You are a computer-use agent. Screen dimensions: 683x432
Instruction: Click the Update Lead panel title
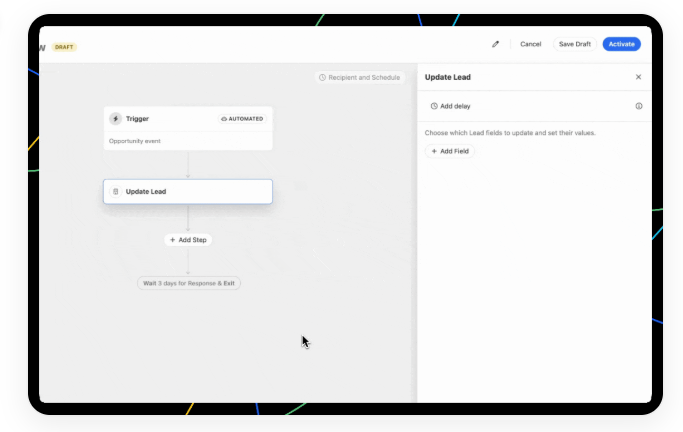point(448,77)
